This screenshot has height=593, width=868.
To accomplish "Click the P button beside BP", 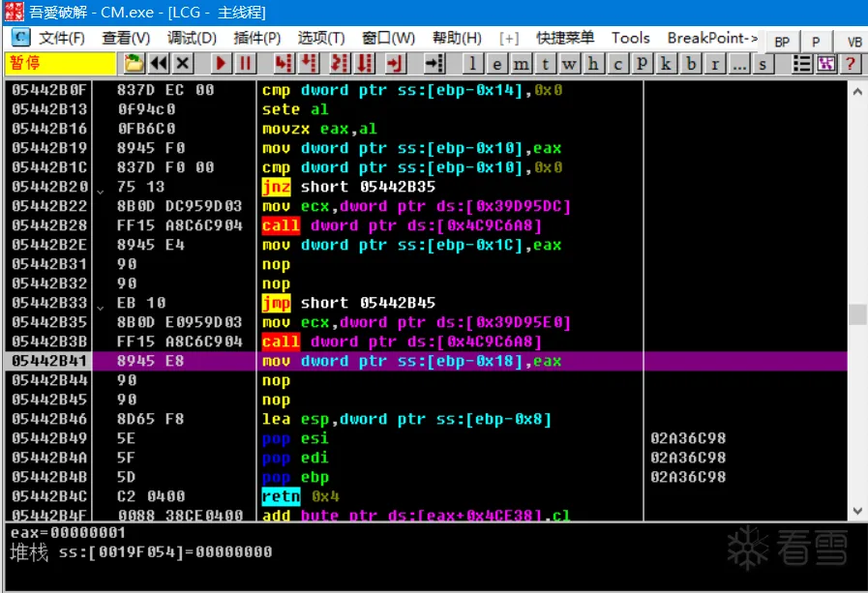I will (816, 42).
